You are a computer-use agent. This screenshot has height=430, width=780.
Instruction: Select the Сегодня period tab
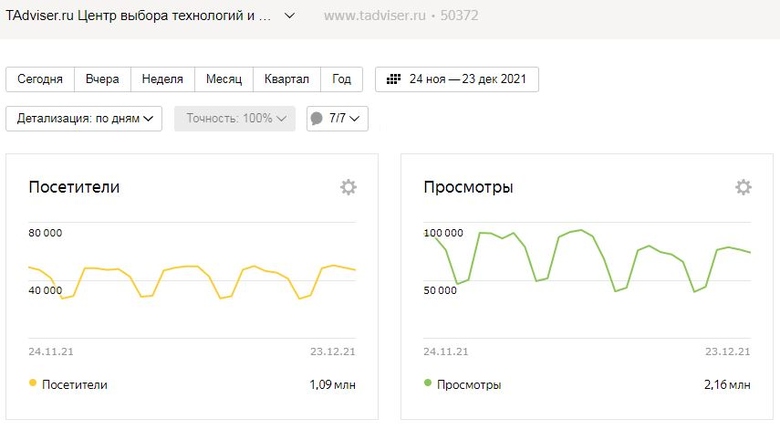40,79
